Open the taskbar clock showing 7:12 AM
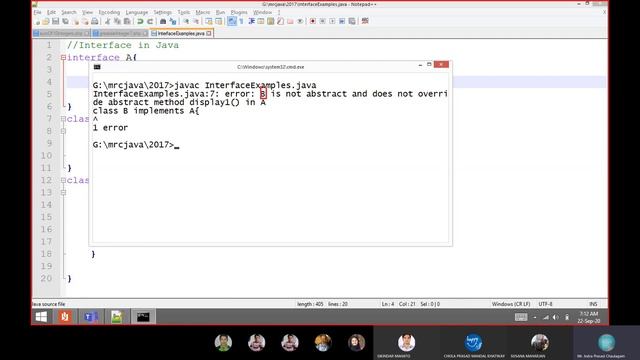Image resolution: width=640 pixels, height=360 pixels. [x=589, y=317]
